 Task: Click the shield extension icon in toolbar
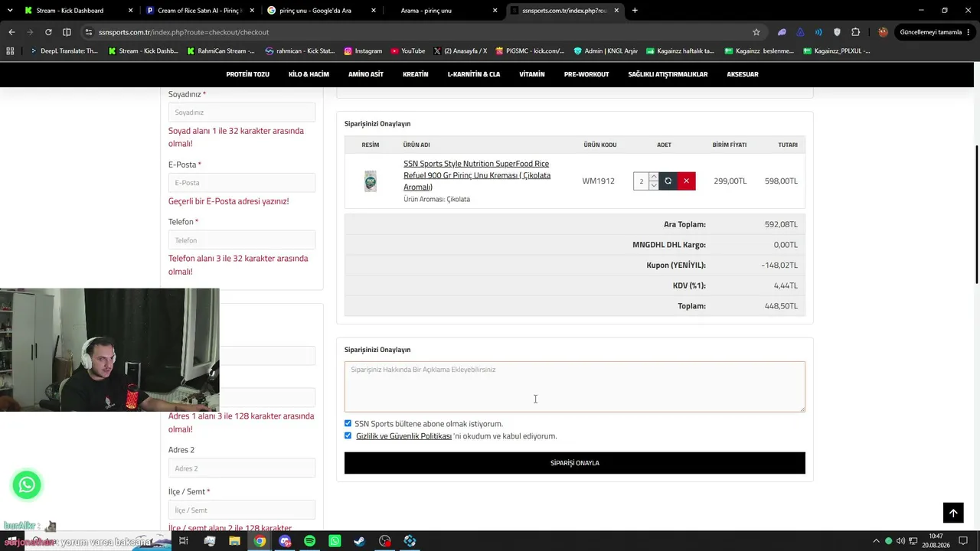coord(837,32)
